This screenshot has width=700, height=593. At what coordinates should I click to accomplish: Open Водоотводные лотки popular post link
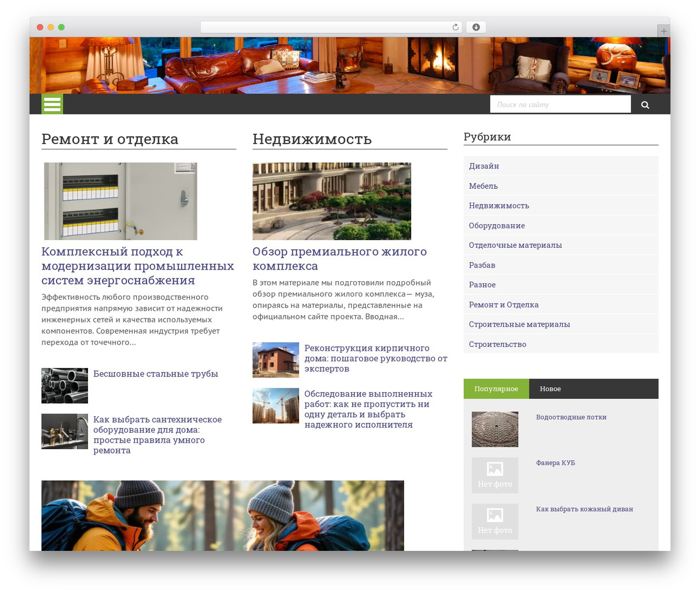point(571,417)
